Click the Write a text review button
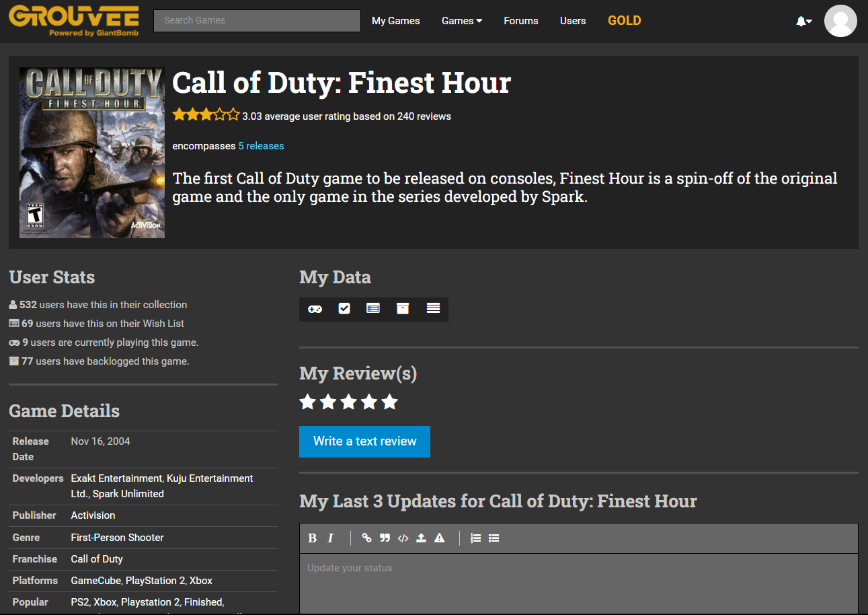 tap(364, 441)
